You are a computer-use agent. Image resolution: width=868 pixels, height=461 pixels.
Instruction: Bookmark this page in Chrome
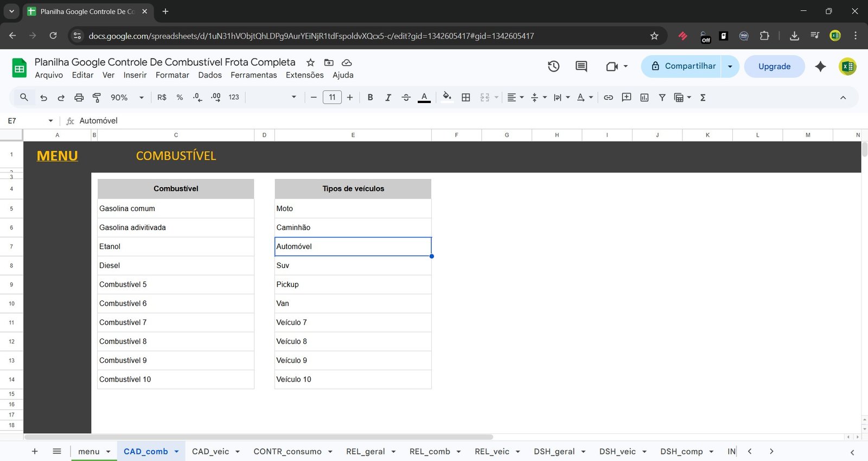[x=654, y=36]
